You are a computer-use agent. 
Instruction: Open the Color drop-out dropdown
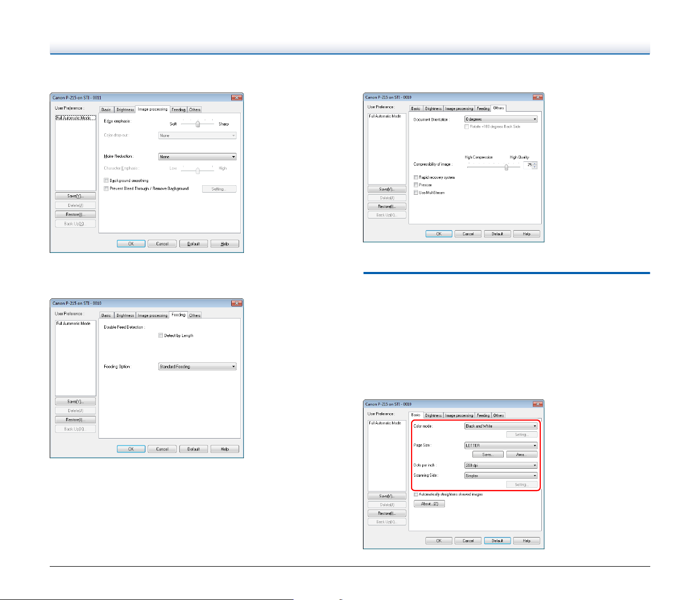[197, 135]
